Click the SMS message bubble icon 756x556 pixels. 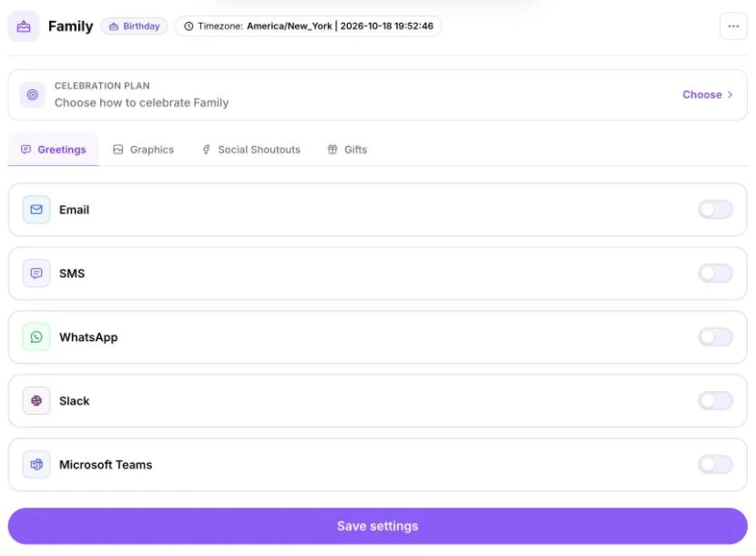tap(36, 273)
